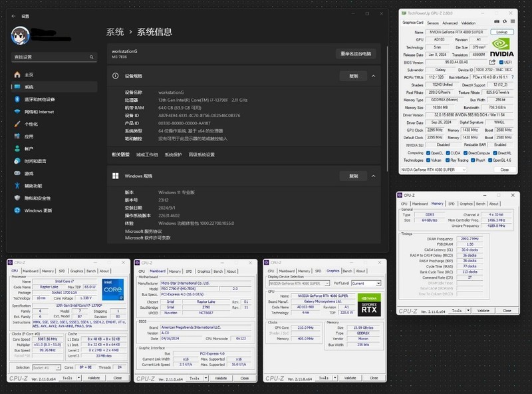Open the SPD tab in CPU-Z
The height and width of the screenshot is (394, 532).
61,271
